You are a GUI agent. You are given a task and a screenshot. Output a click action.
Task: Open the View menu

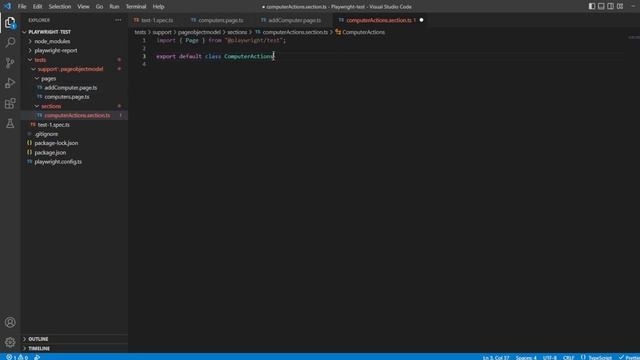pos(83,7)
